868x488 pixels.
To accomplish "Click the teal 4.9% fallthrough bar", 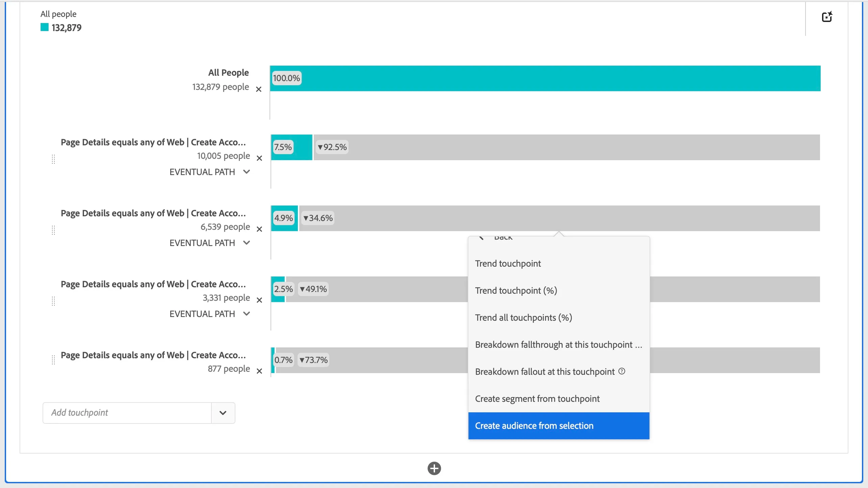I will coord(284,218).
